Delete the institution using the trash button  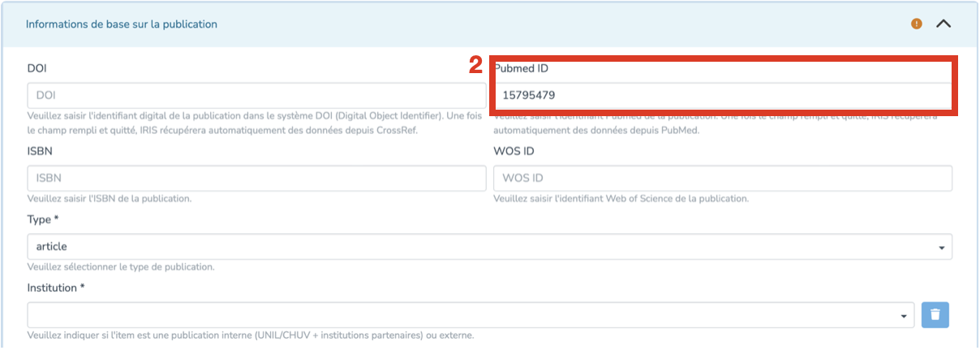pyautogui.click(x=935, y=315)
